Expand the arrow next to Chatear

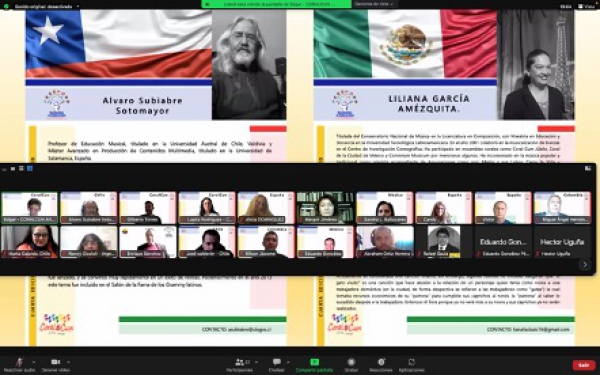[x=288, y=362]
